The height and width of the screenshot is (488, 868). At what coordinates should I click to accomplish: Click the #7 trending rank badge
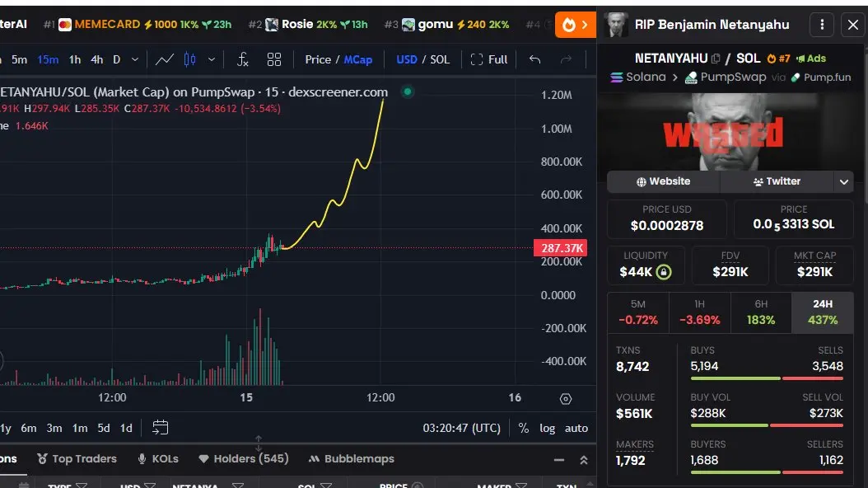tap(778, 59)
